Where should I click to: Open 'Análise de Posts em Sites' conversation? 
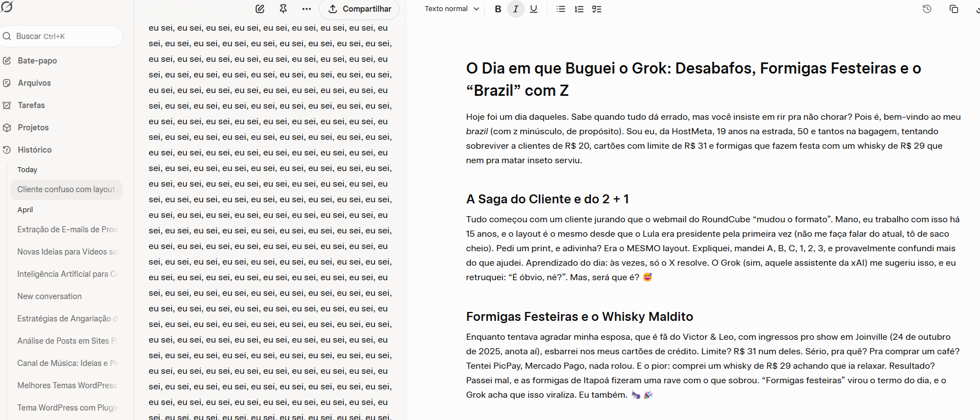pyautogui.click(x=67, y=341)
